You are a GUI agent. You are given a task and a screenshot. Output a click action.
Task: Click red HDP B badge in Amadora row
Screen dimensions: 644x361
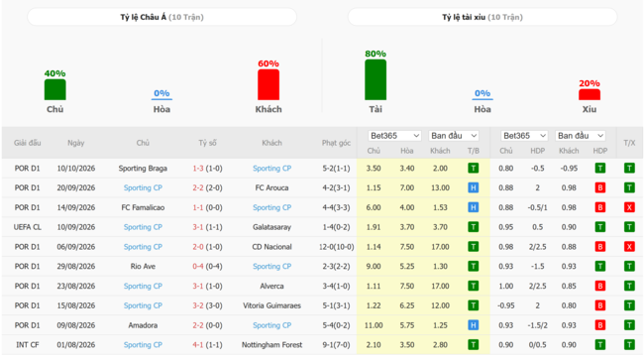click(x=600, y=325)
